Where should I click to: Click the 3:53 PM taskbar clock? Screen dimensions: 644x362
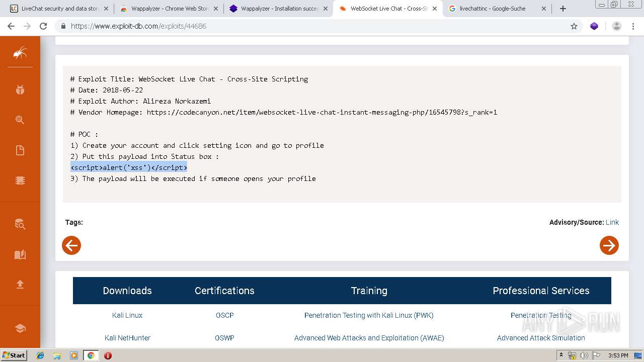[618, 355]
